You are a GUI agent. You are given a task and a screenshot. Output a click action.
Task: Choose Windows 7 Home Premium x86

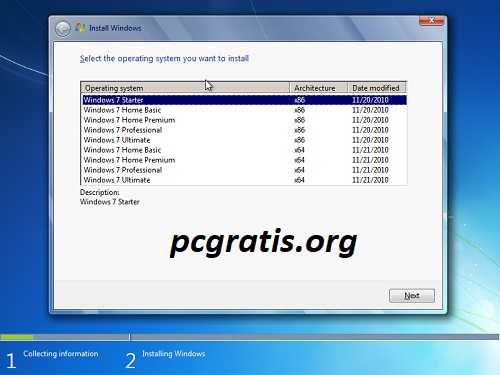click(244, 120)
